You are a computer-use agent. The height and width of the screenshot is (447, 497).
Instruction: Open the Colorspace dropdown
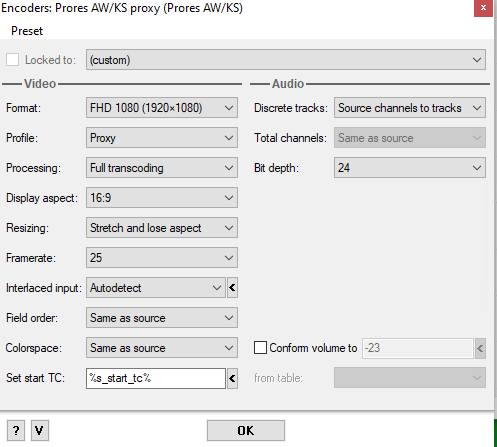click(x=162, y=348)
